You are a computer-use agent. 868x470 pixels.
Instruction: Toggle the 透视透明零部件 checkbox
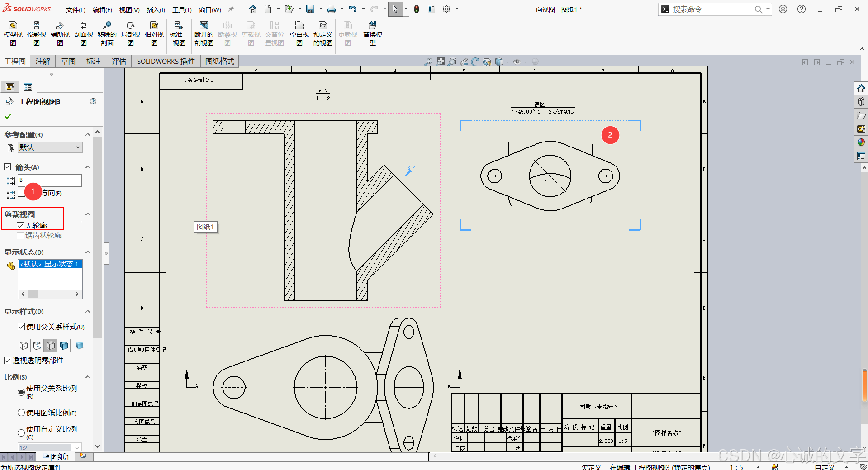tap(7, 361)
